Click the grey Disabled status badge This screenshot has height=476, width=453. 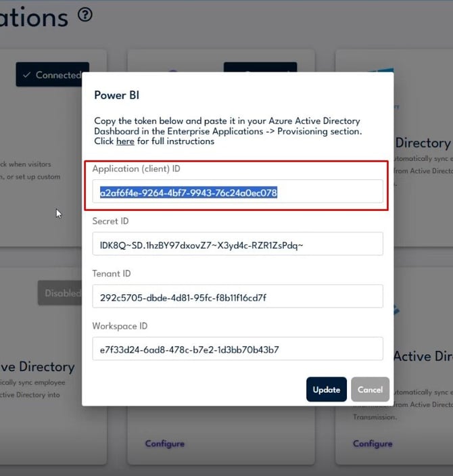[x=62, y=293]
